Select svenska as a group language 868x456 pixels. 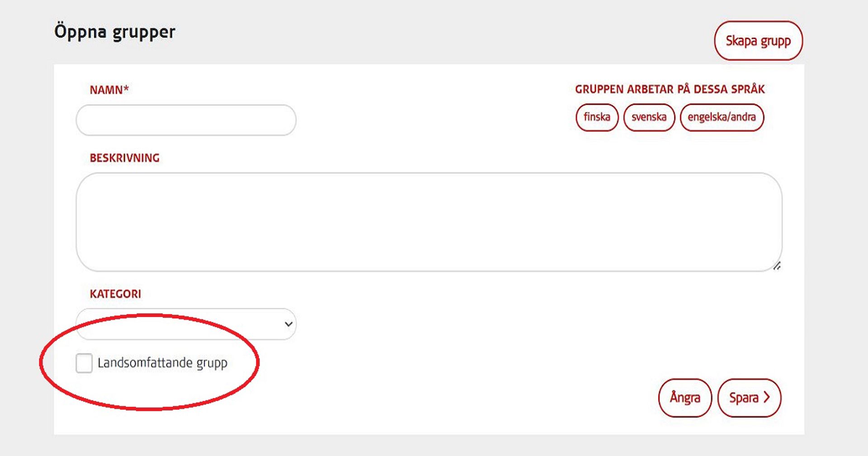[649, 117]
